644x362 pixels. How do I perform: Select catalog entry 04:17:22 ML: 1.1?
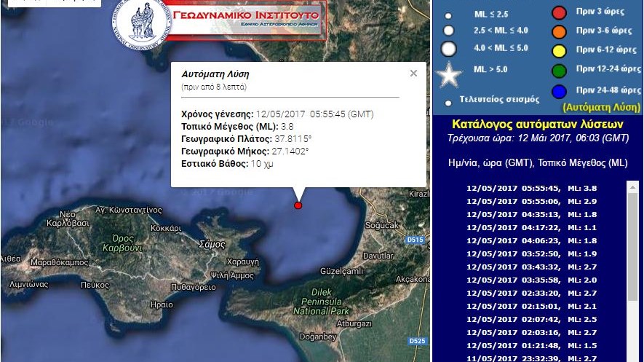click(531, 228)
